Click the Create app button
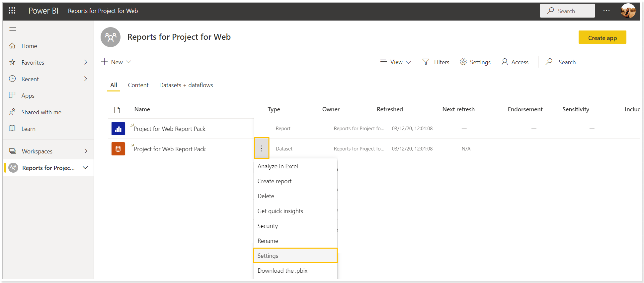 click(603, 37)
